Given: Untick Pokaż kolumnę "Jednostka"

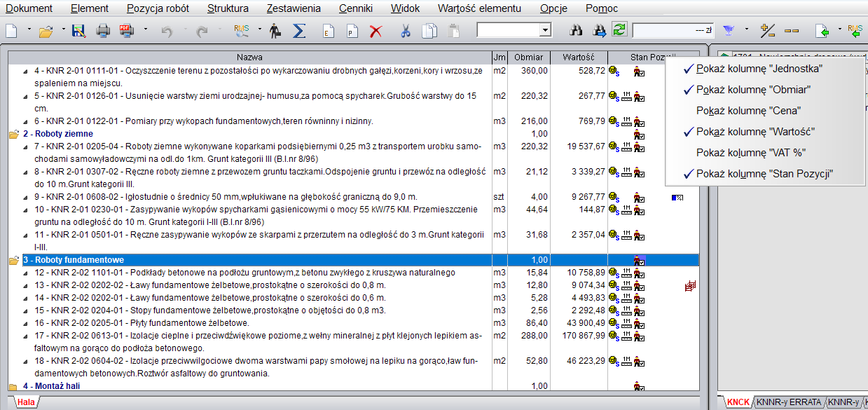Looking at the screenshot, I should point(759,69).
